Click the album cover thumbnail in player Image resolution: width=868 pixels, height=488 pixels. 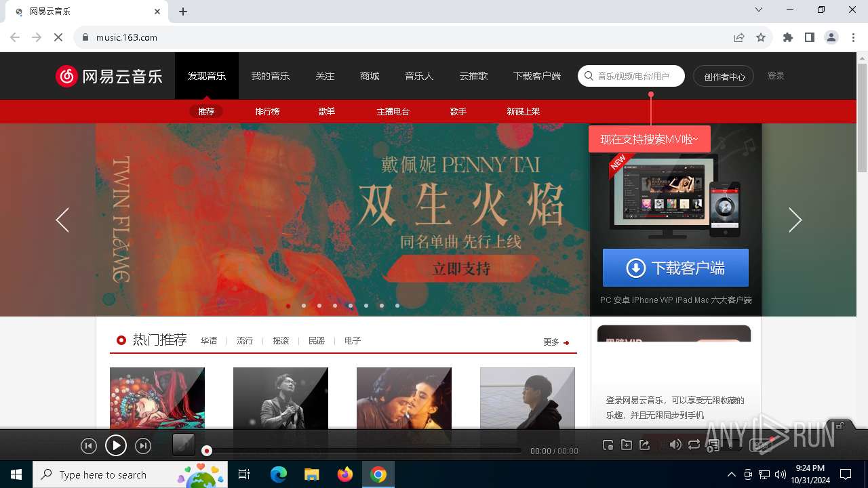click(184, 445)
